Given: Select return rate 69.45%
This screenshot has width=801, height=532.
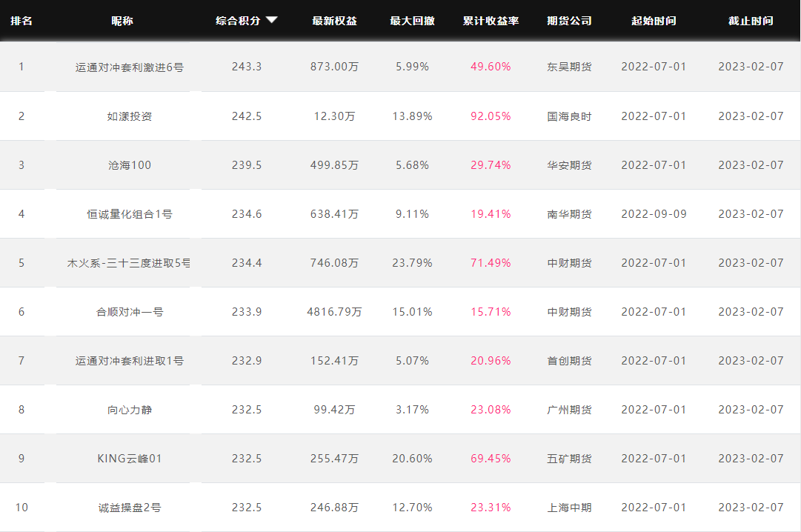Looking at the screenshot, I should tap(491, 459).
